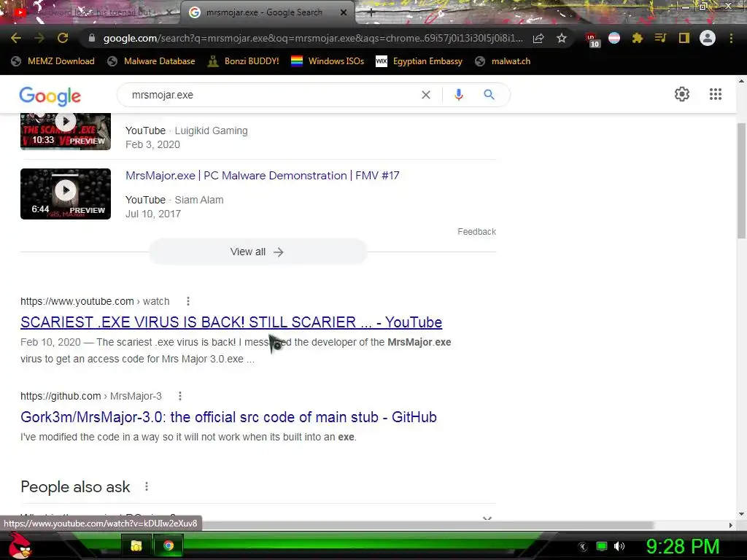
Task: Click the Feedback link
Action: pos(476,231)
